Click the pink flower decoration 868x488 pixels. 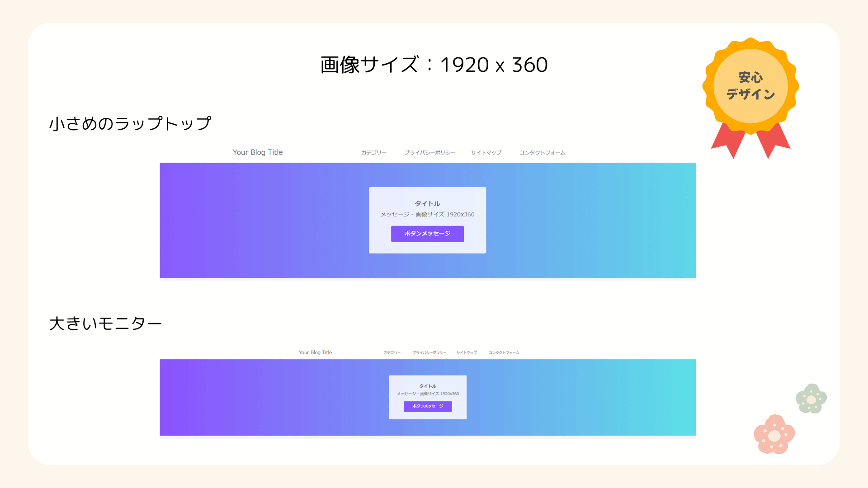(x=774, y=435)
